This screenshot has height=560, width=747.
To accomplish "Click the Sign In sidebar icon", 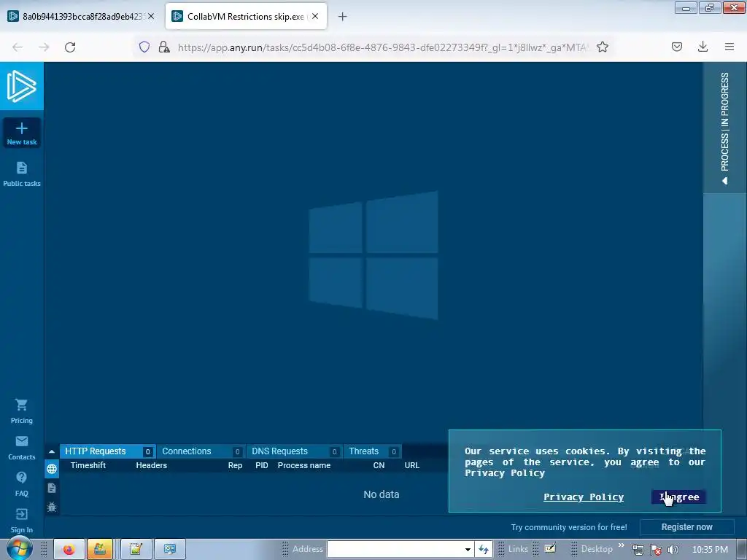I will click(21, 521).
